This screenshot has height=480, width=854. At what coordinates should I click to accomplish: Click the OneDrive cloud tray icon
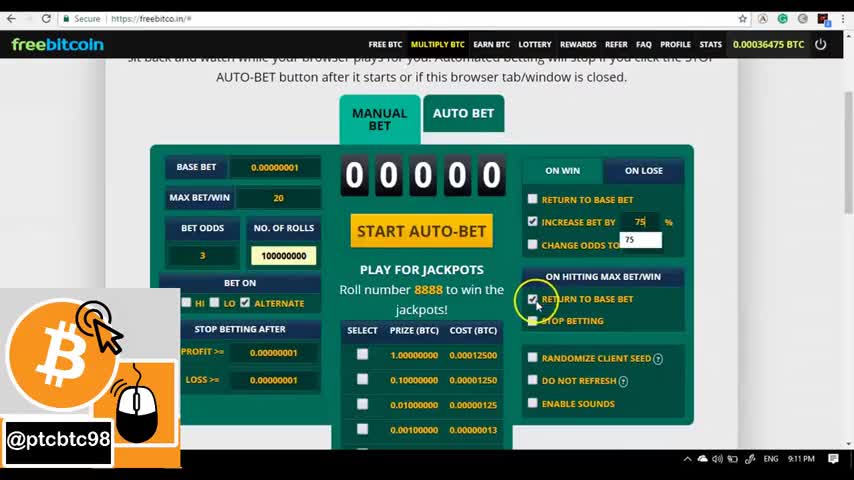pyautogui.click(x=703, y=459)
